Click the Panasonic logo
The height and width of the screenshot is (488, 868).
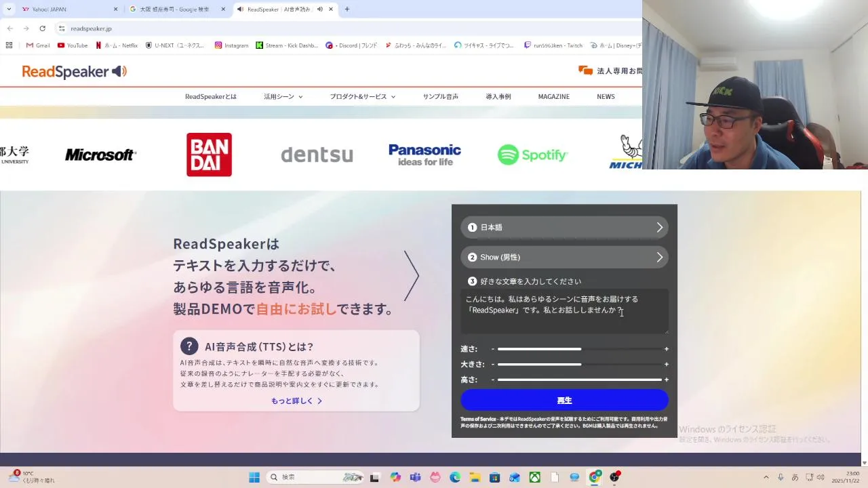[425, 155]
